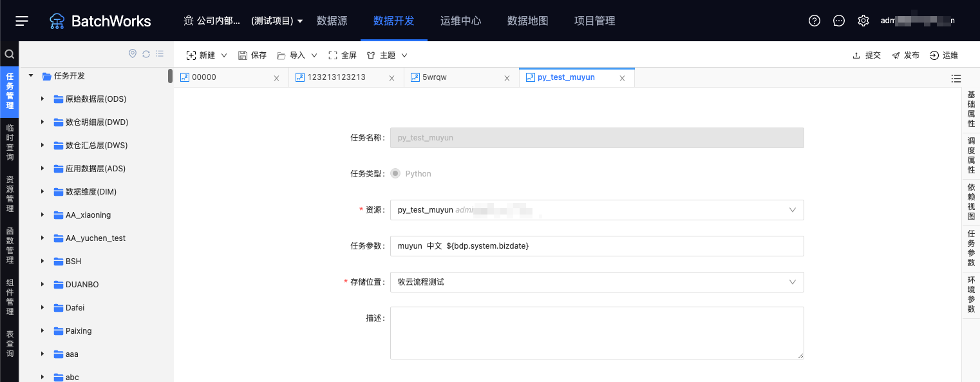Expand the 数仓汇总层(DWS) folder arrow

coord(42,146)
